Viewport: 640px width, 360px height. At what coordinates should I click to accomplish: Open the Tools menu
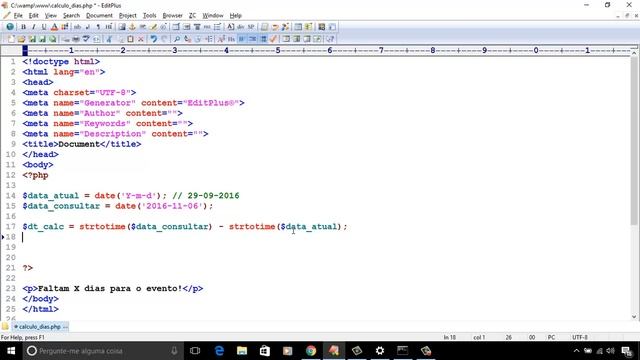tap(149, 16)
